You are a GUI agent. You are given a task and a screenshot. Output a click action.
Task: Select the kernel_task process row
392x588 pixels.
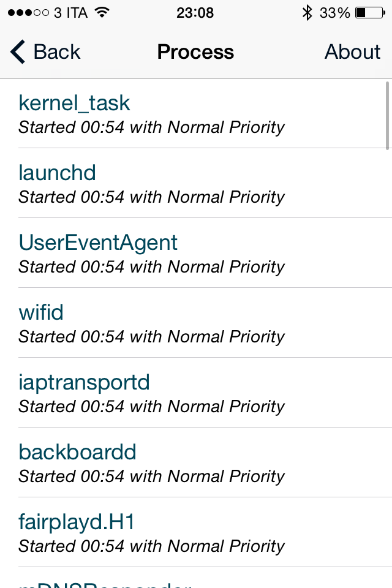pos(196,113)
